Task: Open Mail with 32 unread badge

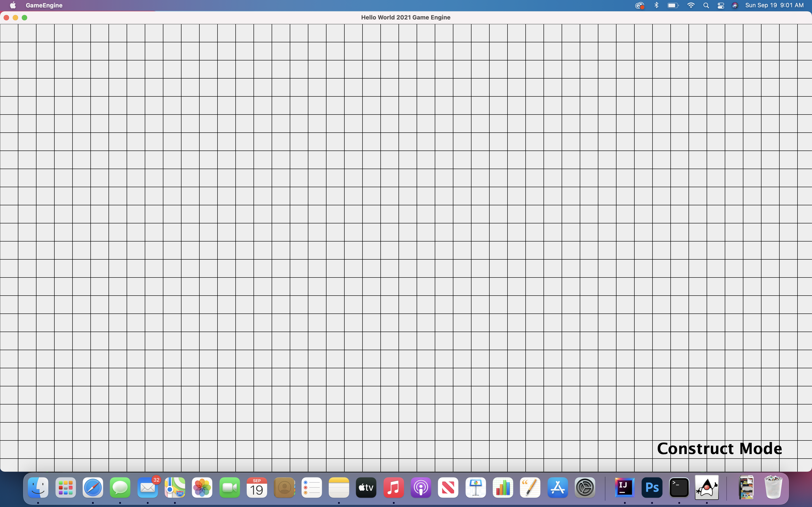Action: coord(147,487)
